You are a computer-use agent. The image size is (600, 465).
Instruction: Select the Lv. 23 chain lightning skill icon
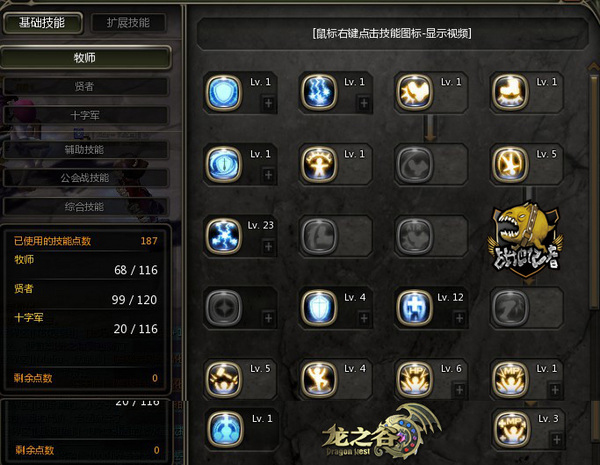pyautogui.click(x=224, y=236)
